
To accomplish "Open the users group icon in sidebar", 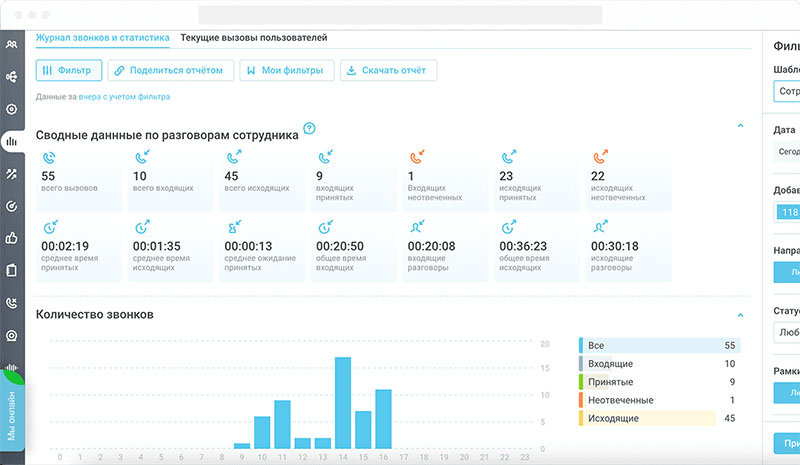I will point(12,44).
